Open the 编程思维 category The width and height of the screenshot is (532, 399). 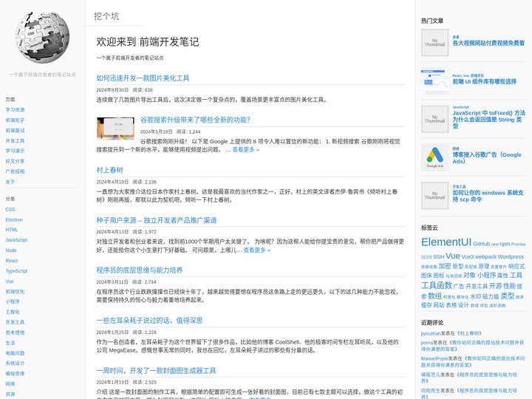(x=15, y=374)
